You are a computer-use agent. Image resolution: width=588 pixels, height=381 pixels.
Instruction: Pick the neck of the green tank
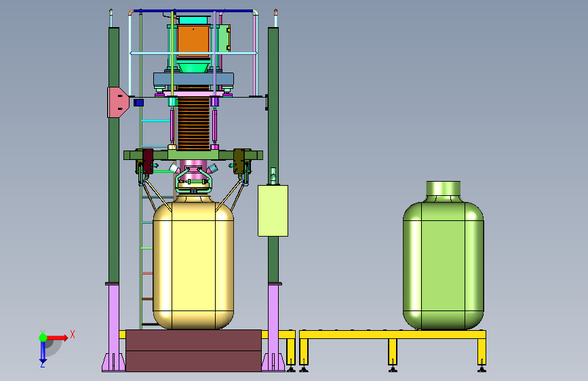[x=444, y=189]
